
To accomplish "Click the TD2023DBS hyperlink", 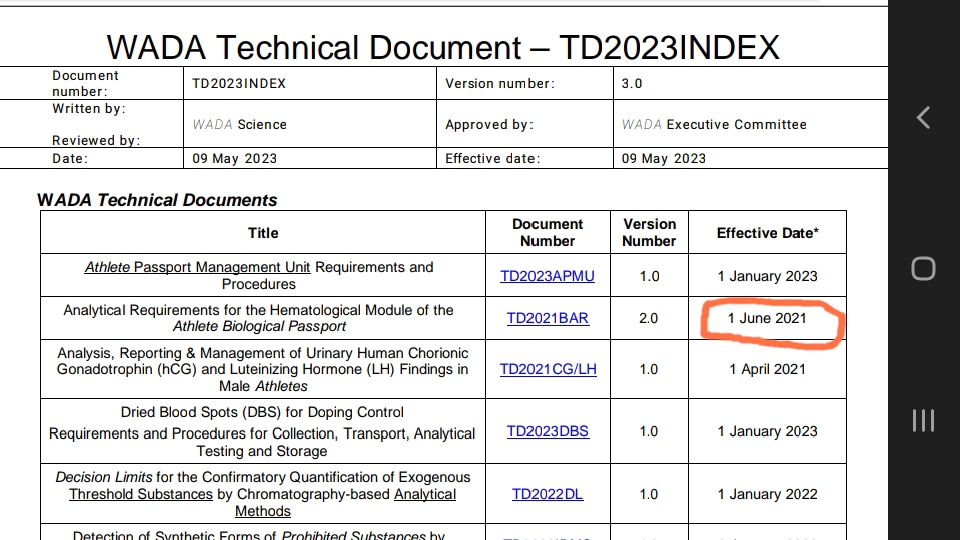I will click(x=547, y=431).
